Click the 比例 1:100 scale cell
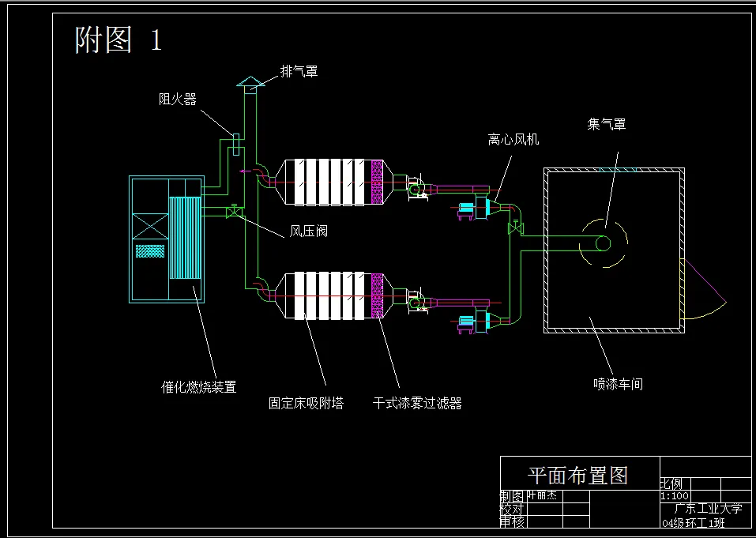The width and height of the screenshot is (756, 538). pos(674,495)
